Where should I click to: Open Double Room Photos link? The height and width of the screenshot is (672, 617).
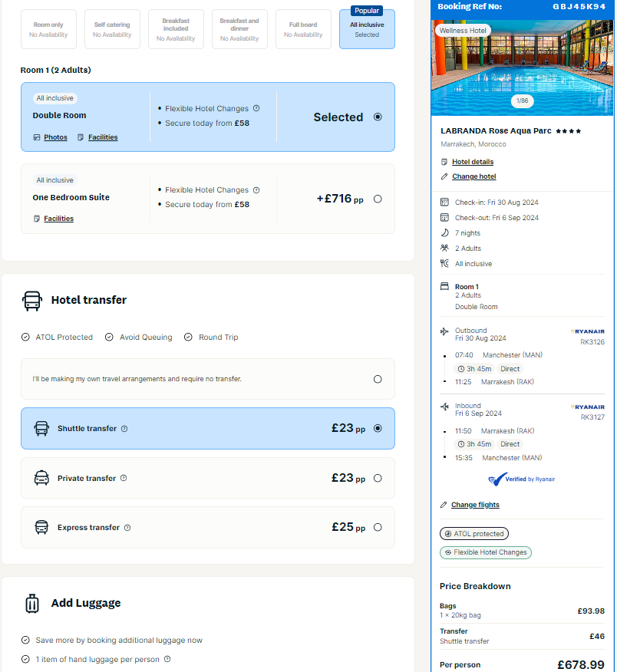pos(56,137)
